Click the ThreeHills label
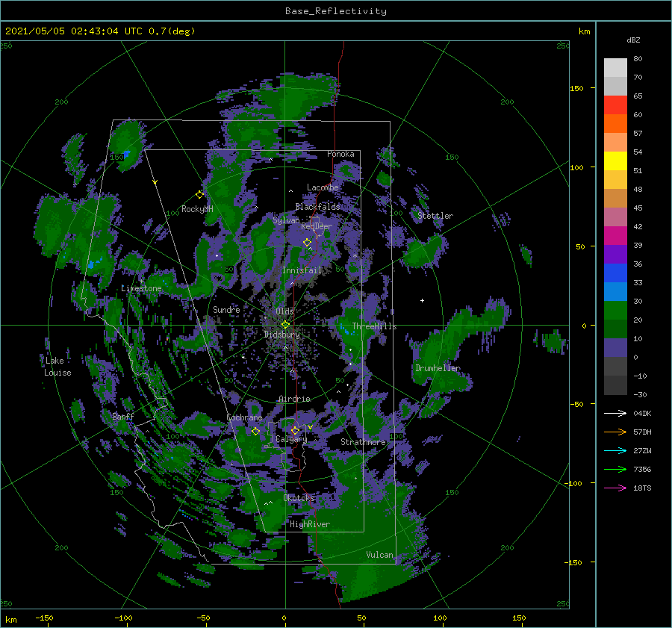Viewport: 672px width, 628px height. (375, 326)
